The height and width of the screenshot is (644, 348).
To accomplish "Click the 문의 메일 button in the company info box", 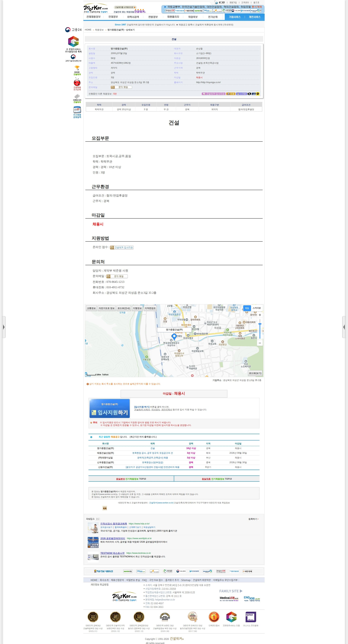I will (121, 87).
